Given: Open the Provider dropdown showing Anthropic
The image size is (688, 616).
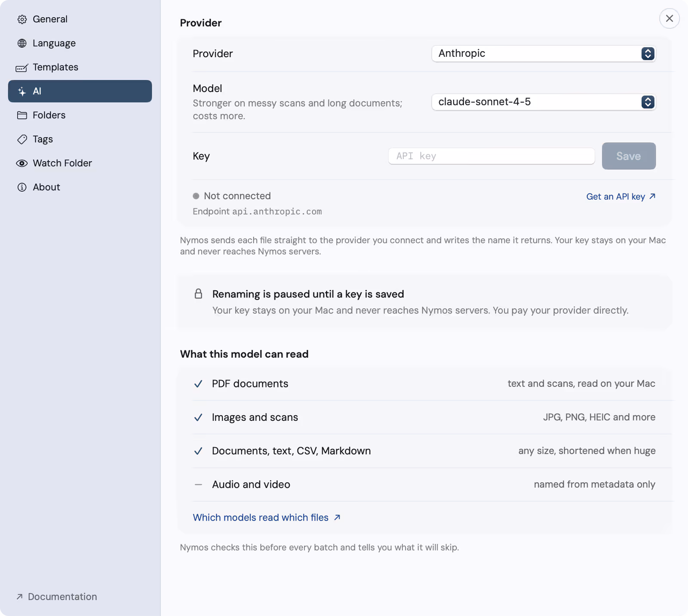Looking at the screenshot, I should click(544, 54).
